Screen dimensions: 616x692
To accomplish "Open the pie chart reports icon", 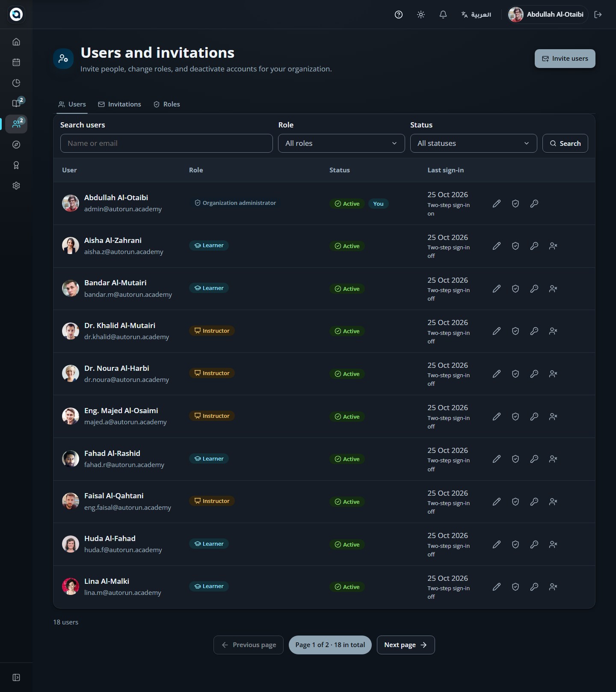I will [16, 83].
